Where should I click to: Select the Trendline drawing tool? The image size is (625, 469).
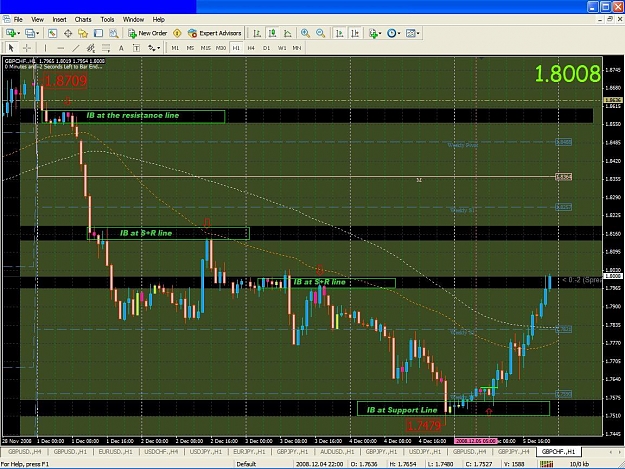[76, 48]
